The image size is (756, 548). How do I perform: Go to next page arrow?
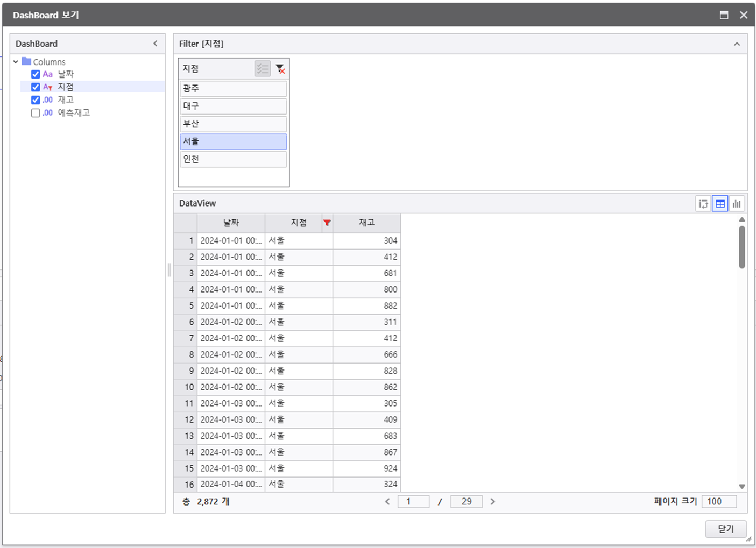(492, 502)
